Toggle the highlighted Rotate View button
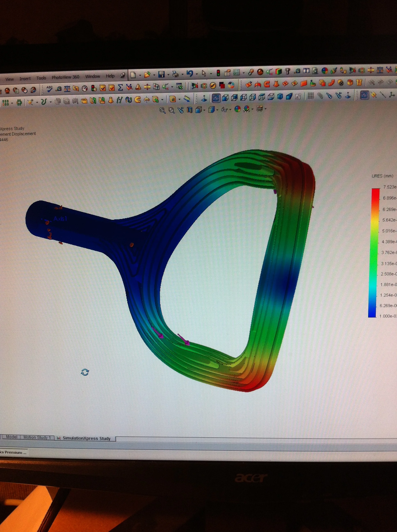397x532 pixels. 216,98
